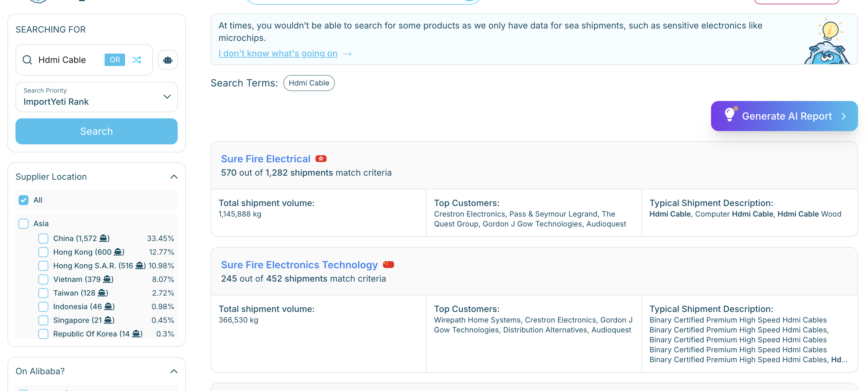Select the Hdmi Cable search term chip

point(309,83)
